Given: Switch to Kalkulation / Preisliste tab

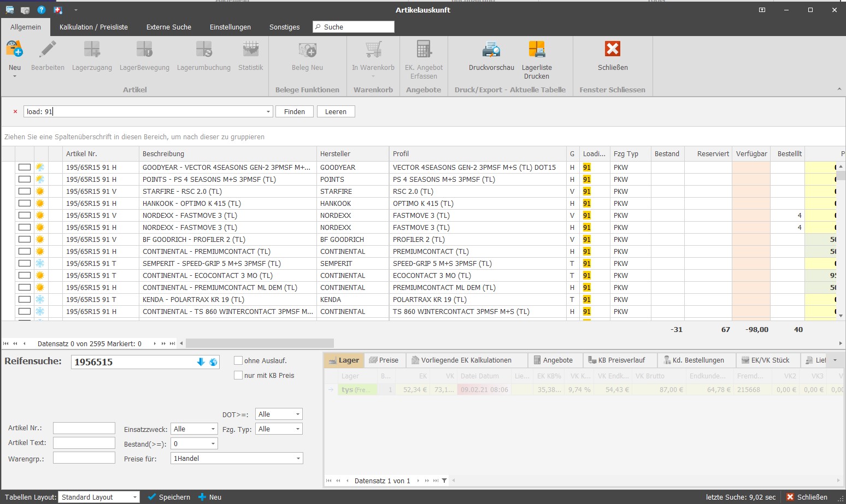Looking at the screenshot, I should coord(93,27).
